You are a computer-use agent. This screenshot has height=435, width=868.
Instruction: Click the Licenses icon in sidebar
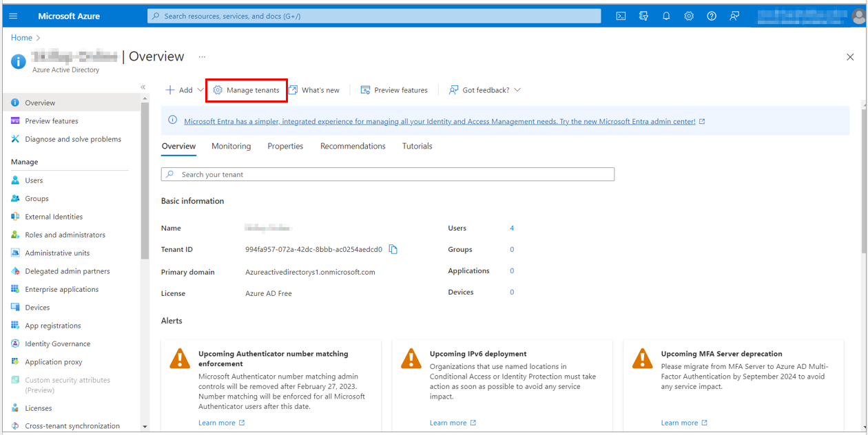tap(15, 408)
